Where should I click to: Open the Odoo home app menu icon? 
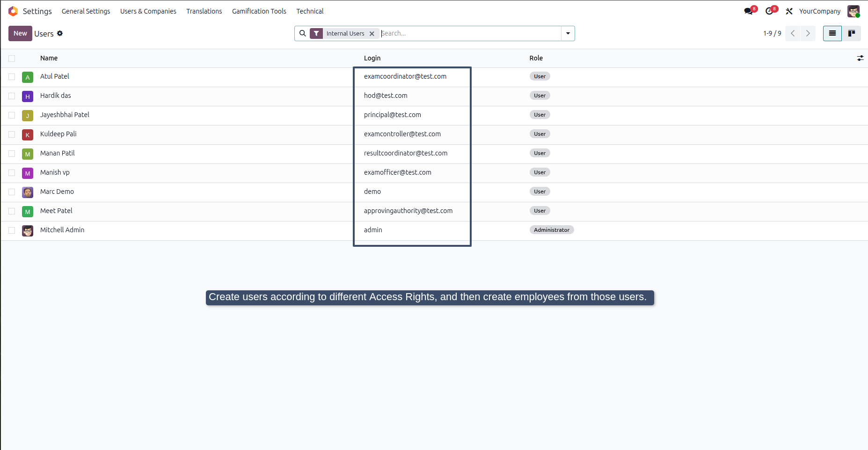coord(13,11)
